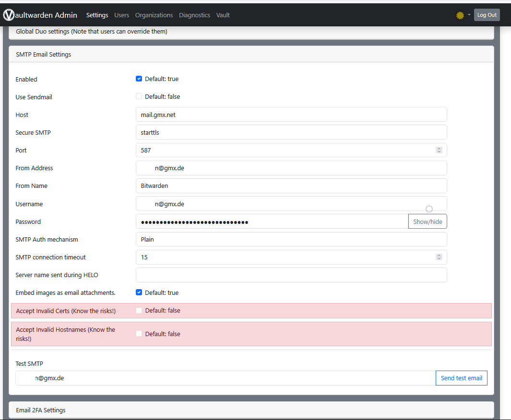Click the Host field mail.gmx.net

[x=291, y=115]
